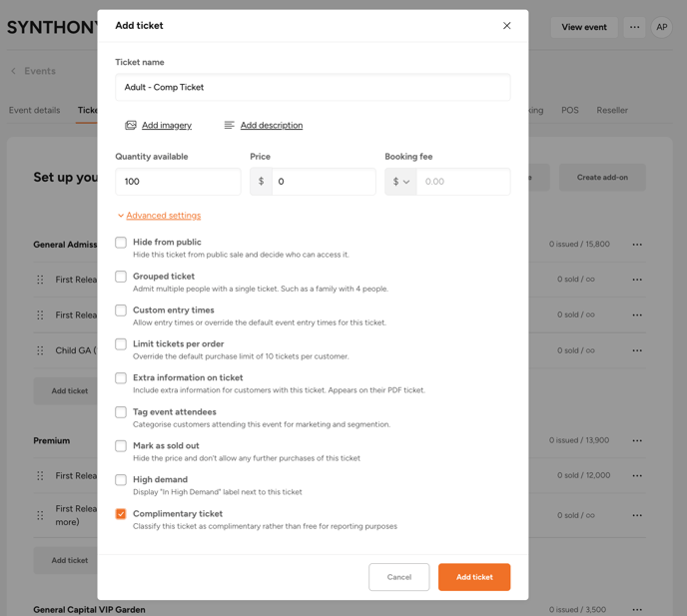Screen dimensions: 687x616
Task: Open options menu for Premium ticket group
Action: (637, 440)
